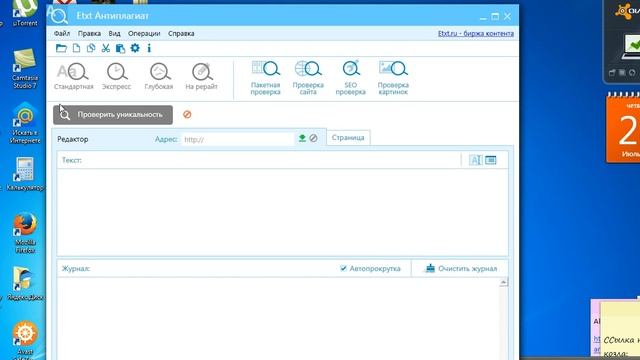Open Mozilla Firefox desktop shortcut
640x360 pixels.
(25, 233)
